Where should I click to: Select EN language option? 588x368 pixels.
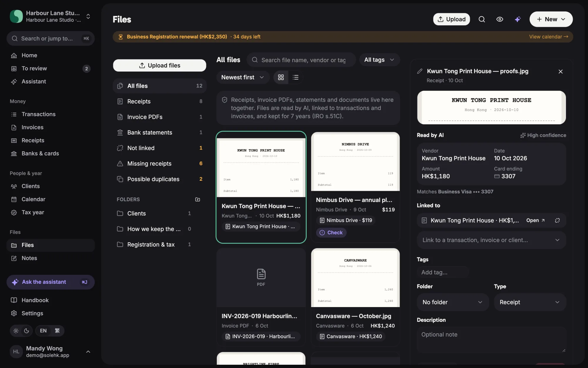pyautogui.click(x=43, y=331)
